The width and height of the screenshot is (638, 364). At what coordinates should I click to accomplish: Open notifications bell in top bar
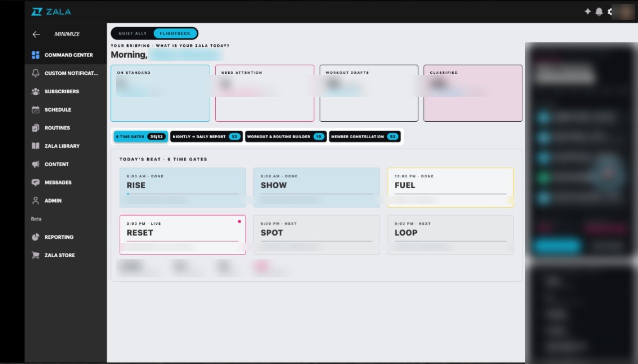pyautogui.click(x=599, y=11)
